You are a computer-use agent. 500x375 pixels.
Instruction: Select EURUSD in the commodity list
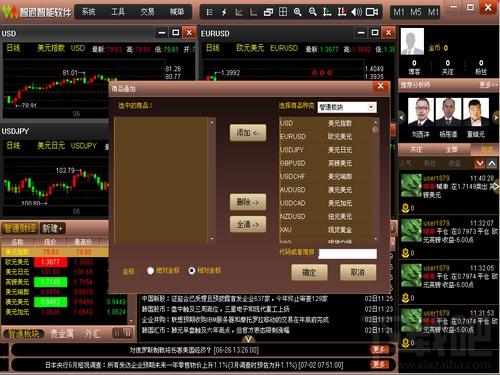coord(325,137)
